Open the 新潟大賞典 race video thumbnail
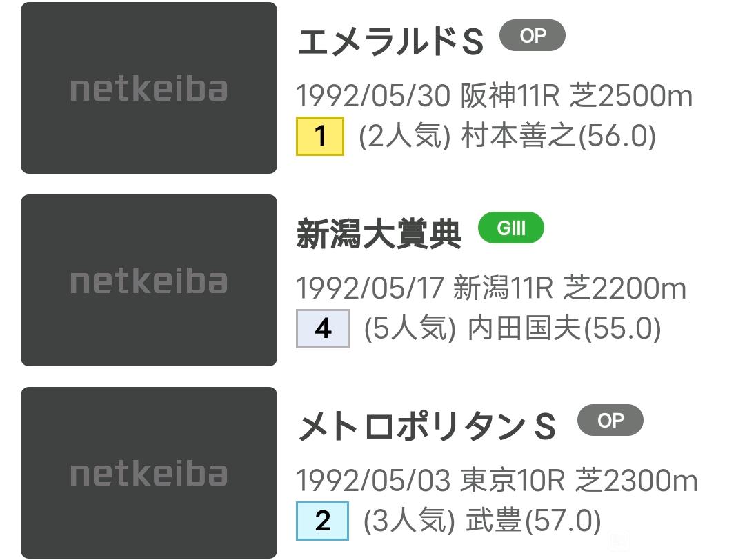Screen dimensions: 745x560 [149, 280]
